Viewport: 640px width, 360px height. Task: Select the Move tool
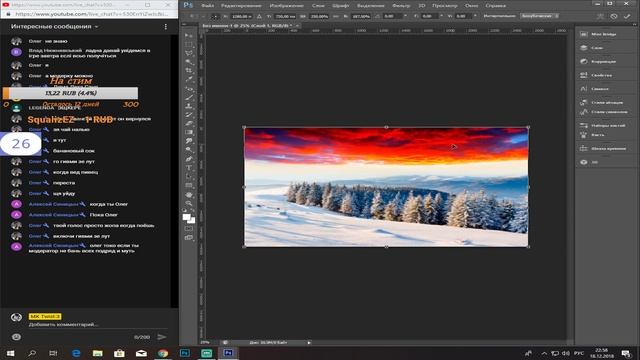click(189, 36)
